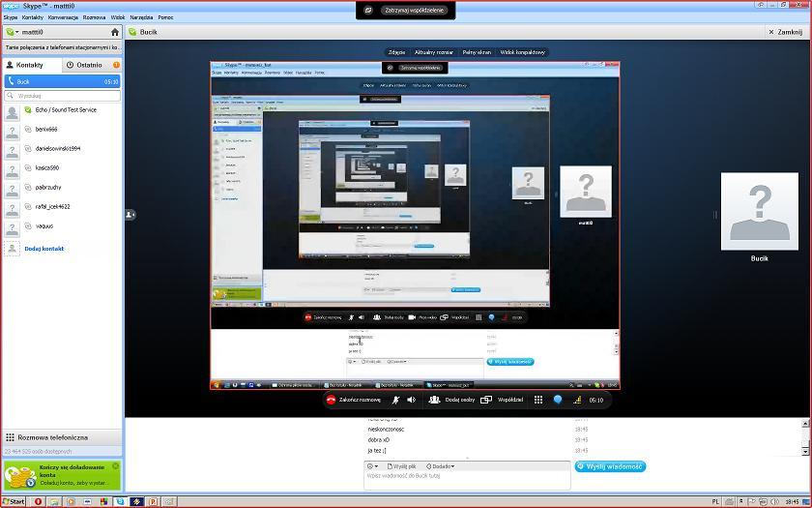Open the Pomoc menu in main menu bar

click(x=165, y=17)
